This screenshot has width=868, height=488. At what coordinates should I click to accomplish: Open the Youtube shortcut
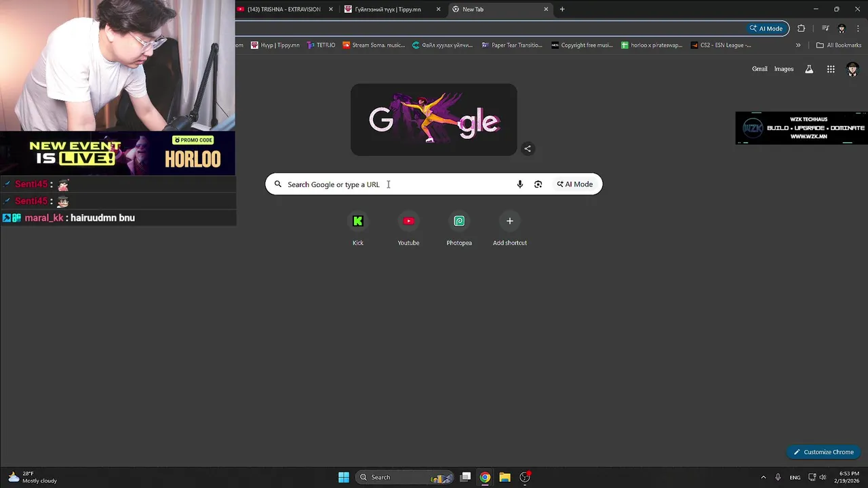408,230
